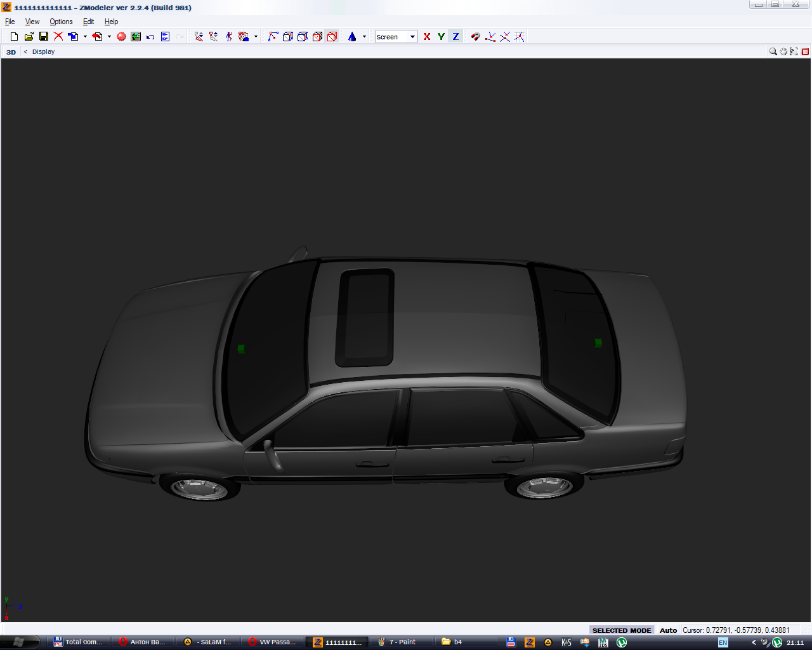Toggle the Z axis constraint
Viewport: 812px width, 650px height.
455,37
